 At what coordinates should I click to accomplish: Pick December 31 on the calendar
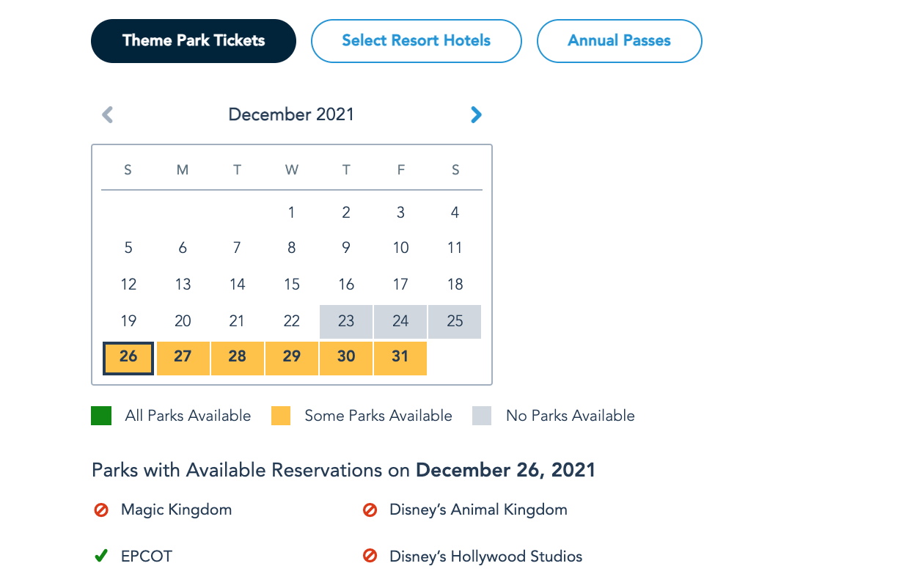coord(400,357)
